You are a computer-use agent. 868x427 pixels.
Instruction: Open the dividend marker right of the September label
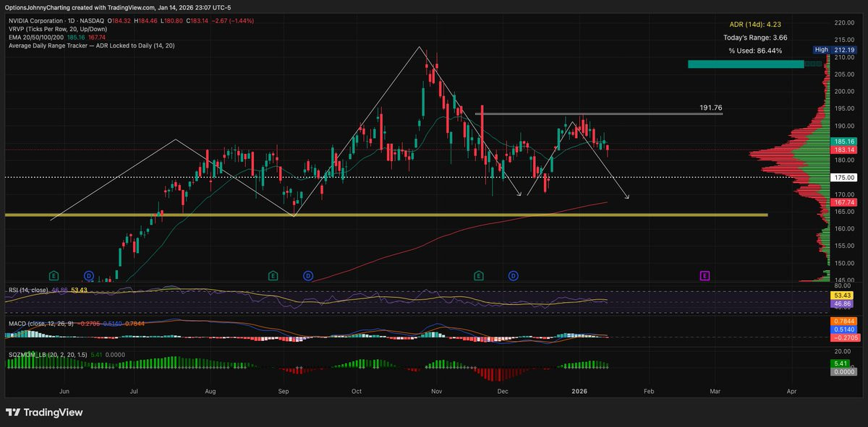(307, 275)
